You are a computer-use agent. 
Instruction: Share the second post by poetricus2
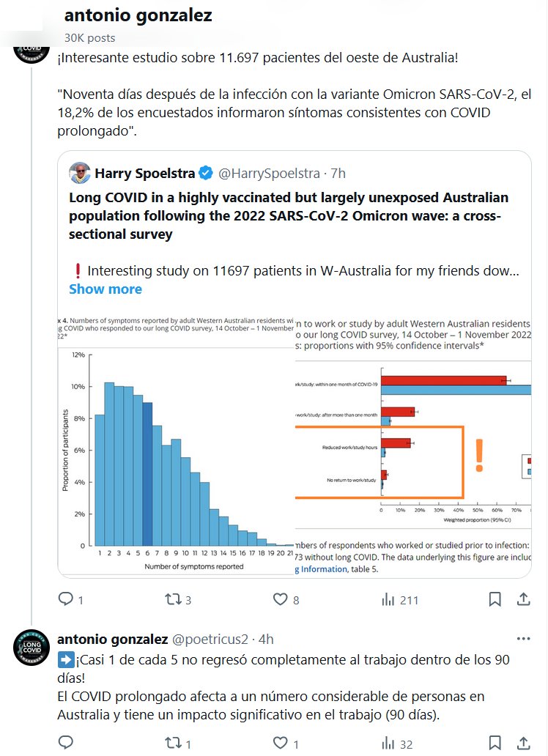click(x=523, y=744)
